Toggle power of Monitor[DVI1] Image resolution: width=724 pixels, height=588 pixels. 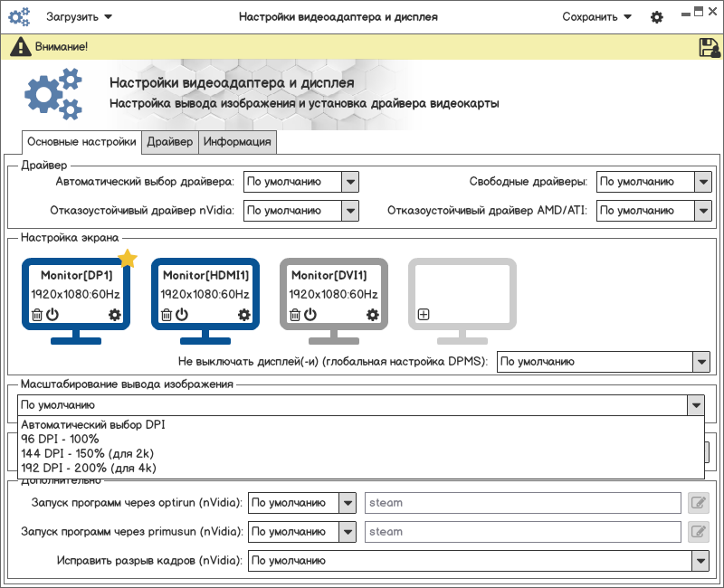(x=310, y=314)
